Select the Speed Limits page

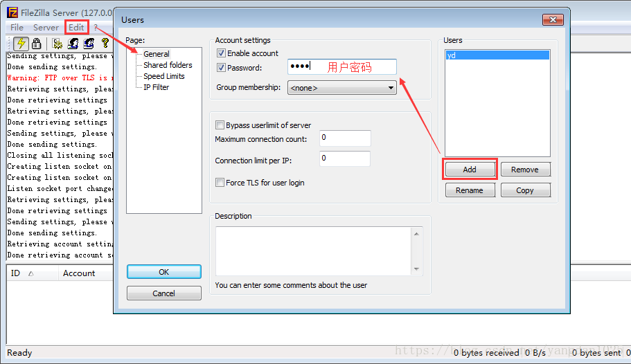pos(163,76)
